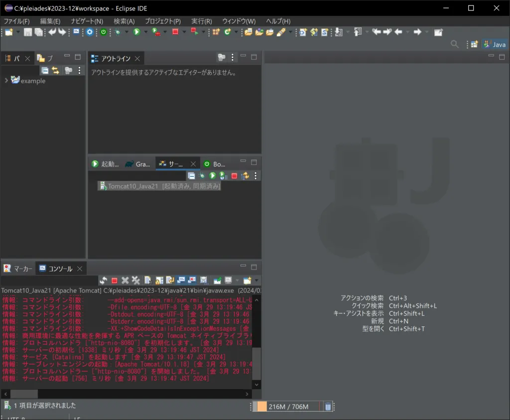Click the blue gear icon in main toolbar
Viewport: 510px width, 420px height.
pos(90,32)
